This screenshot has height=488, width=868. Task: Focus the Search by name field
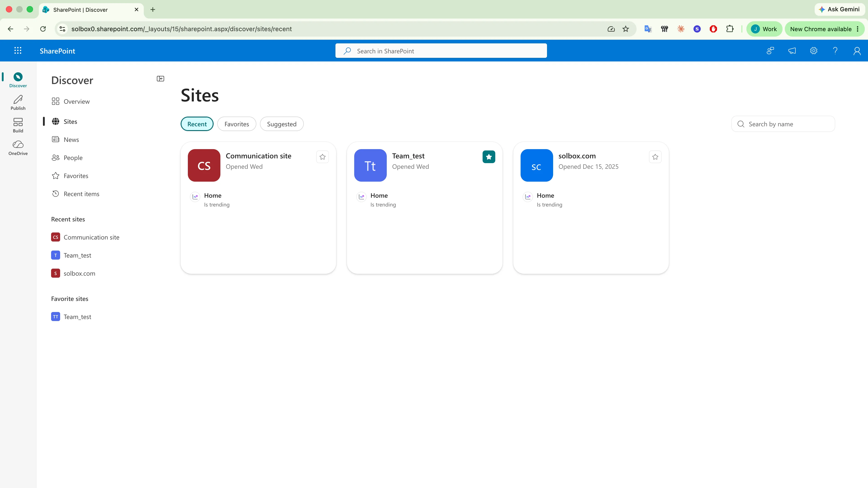point(783,124)
